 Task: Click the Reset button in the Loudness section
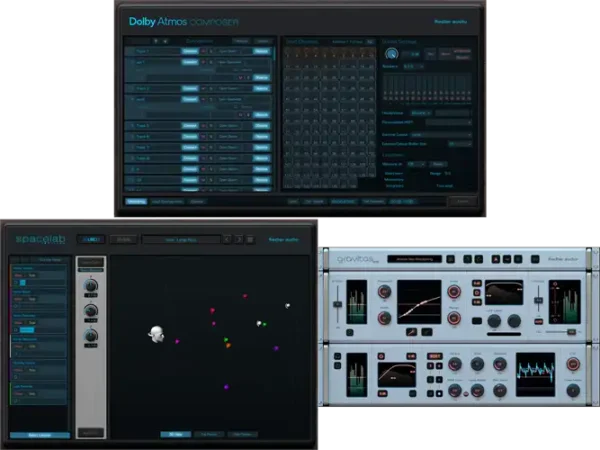tap(438, 164)
